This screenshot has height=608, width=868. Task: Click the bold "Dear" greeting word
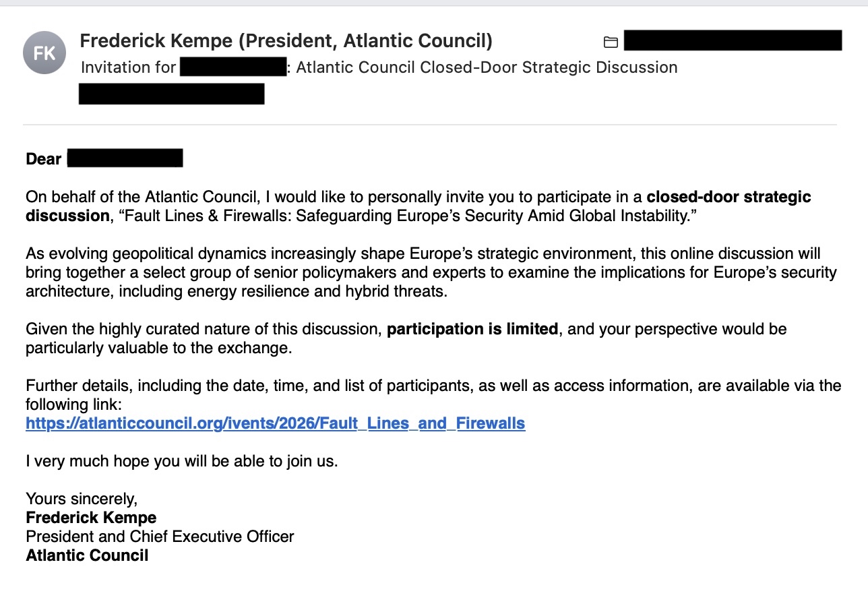pyautogui.click(x=44, y=159)
